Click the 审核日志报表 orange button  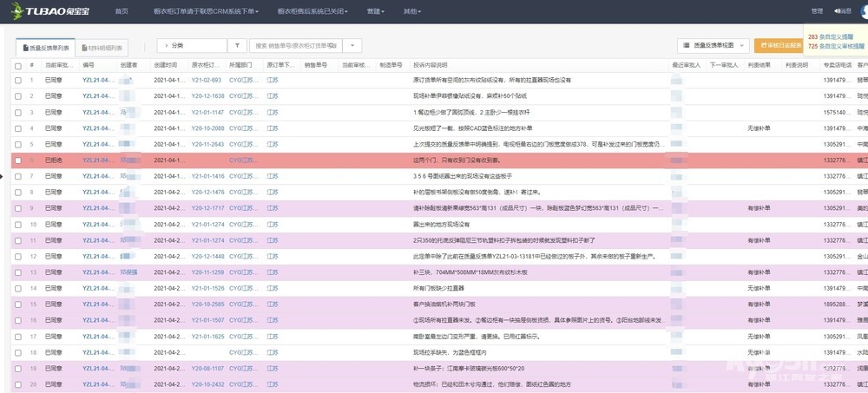781,45
